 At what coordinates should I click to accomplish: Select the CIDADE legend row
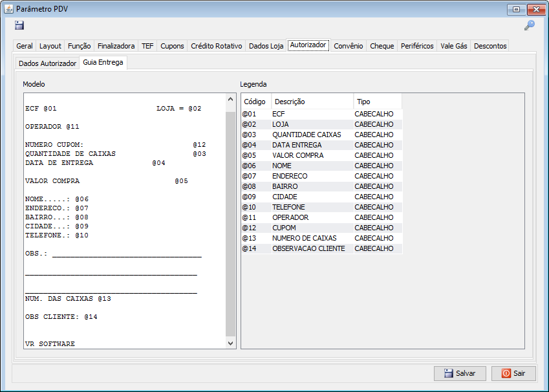(x=322, y=197)
